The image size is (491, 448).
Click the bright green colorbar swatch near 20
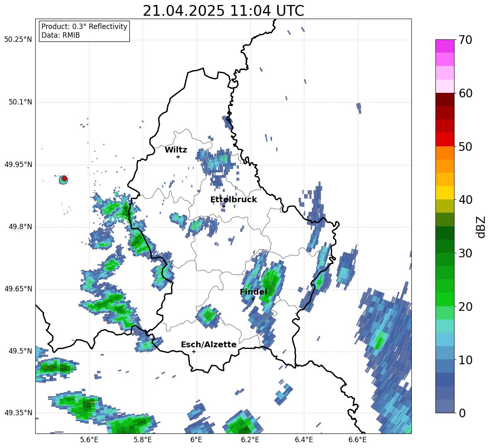click(x=445, y=299)
